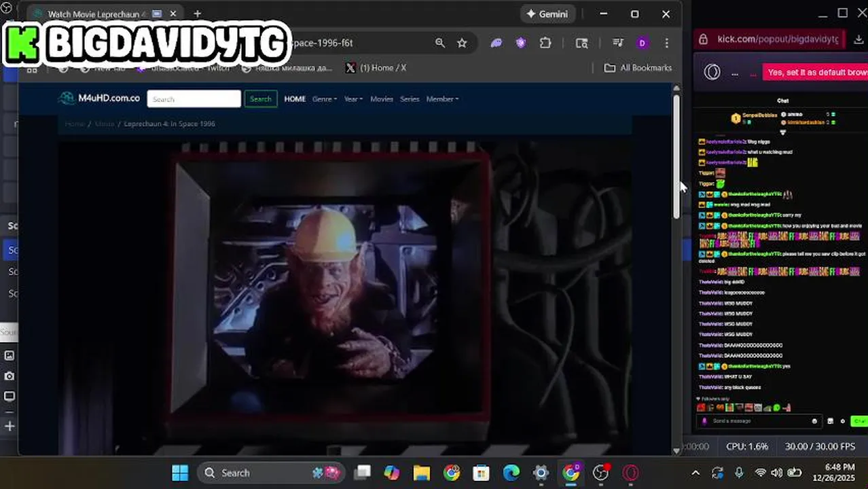Open the Google Lens search icon in the Chrome toolbar
Viewport: 868px width, 489px height.
(x=582, y=43)
